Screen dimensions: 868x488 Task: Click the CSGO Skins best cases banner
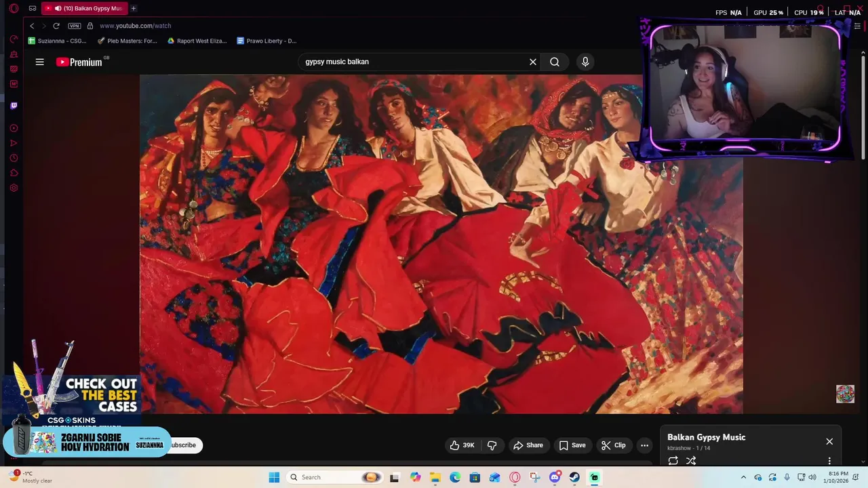click(71, 384)
